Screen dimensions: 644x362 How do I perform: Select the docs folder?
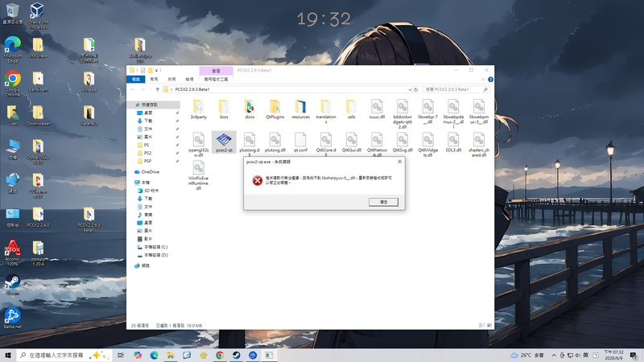pos(250,109)
